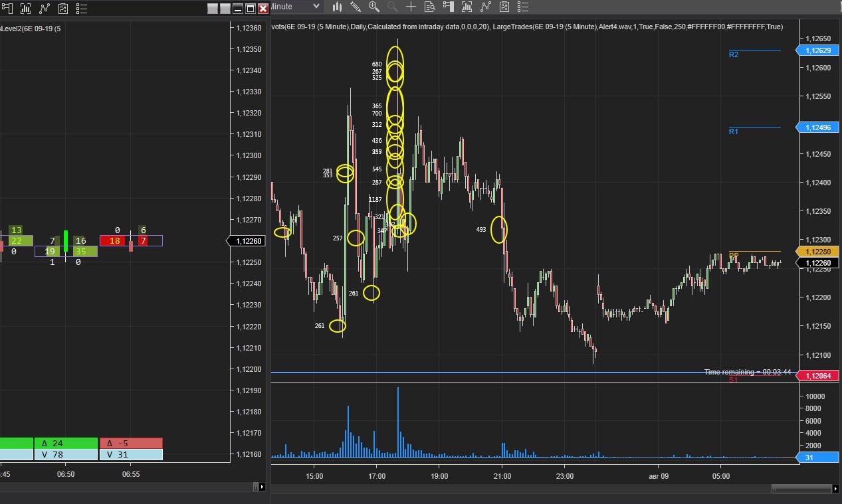Click the R2 pivot label
The image size is (842, 504).
pyautogui.click(x=734, y=54)
